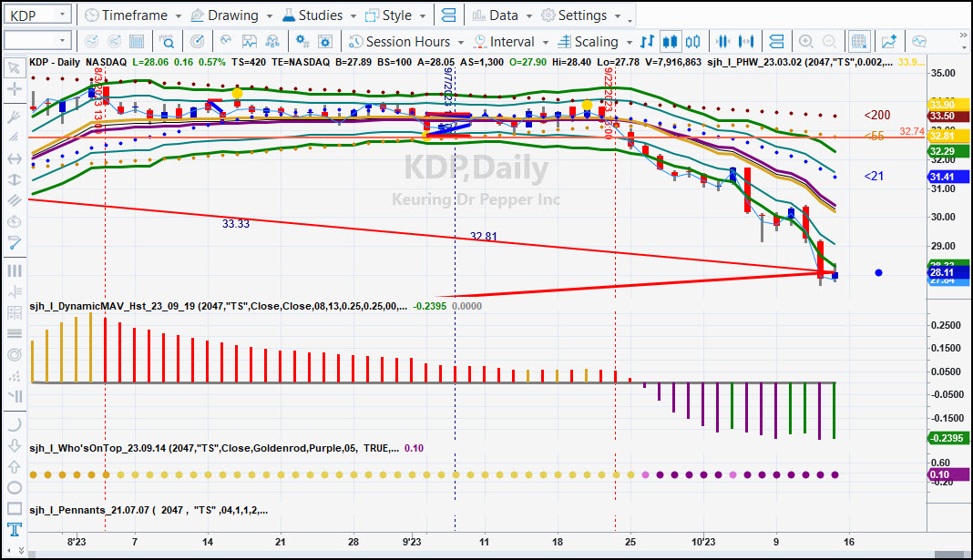Image resolution: width=973 pixels, height=560 pixels.
Task: Place an up arrow marker
Action: (x=14, y=466)
